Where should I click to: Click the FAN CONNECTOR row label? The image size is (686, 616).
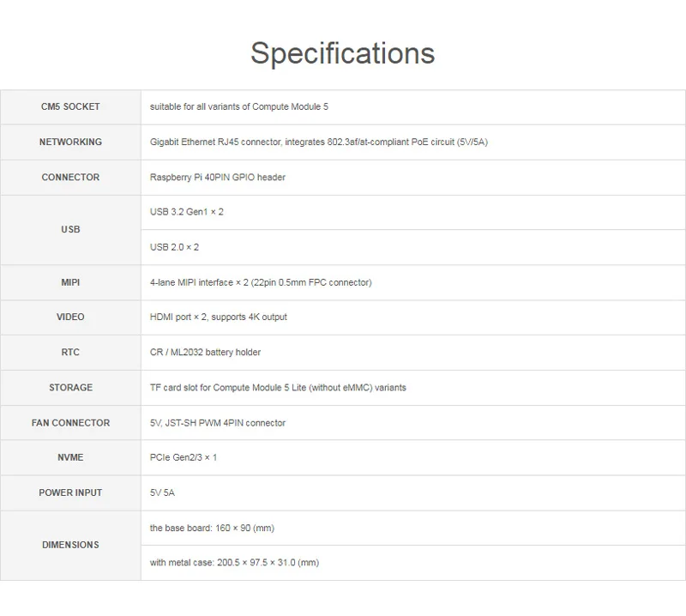click(70, 423)
